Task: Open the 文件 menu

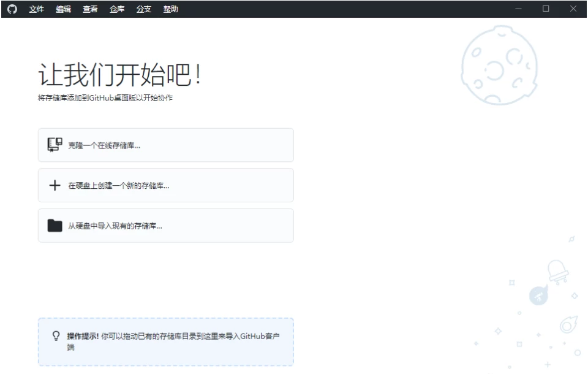Action: click(x=35, y=9)
